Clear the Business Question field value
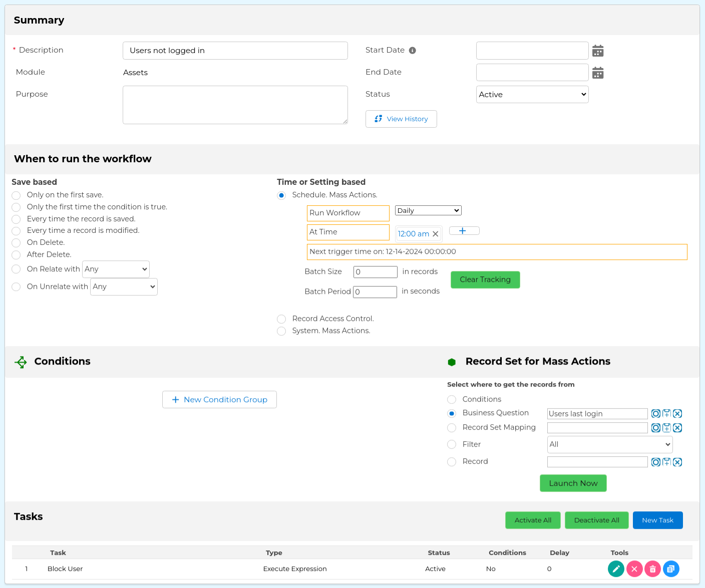 677,414
